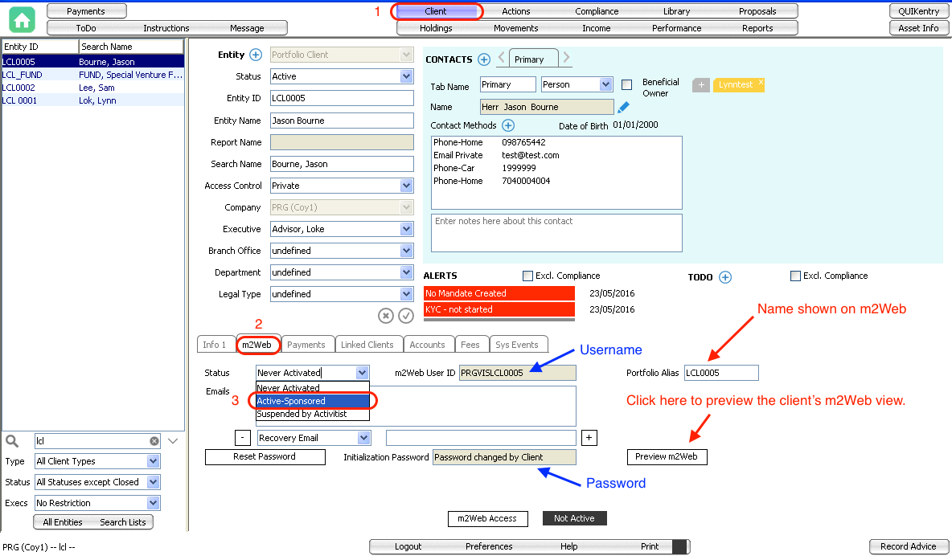Image resolution: width=952 pixels, height=560 pixels.
Task: Open the Holdings menu
Action: pos(436,28)
